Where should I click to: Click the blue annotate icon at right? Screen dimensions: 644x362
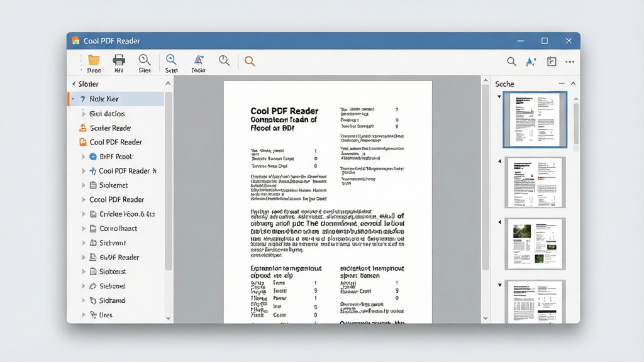point(531,62)
